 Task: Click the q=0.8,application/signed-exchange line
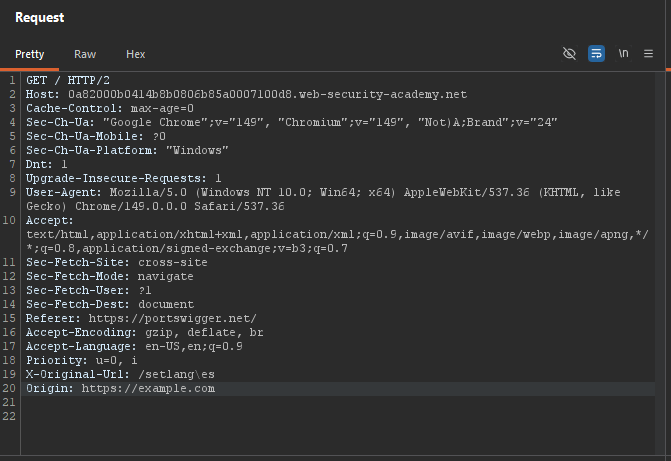(187, 248)
